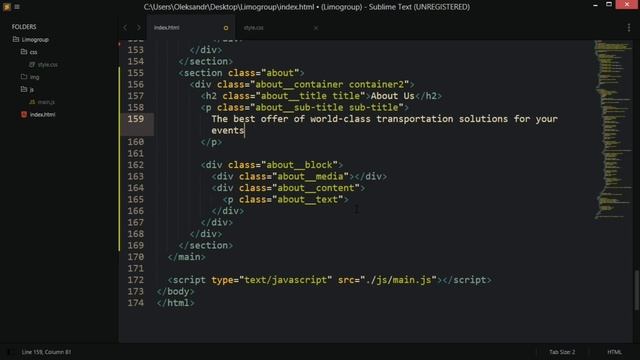Click the closing </section> tag on line 154
This screenshot has width=640, height=360.
[206, 61]
